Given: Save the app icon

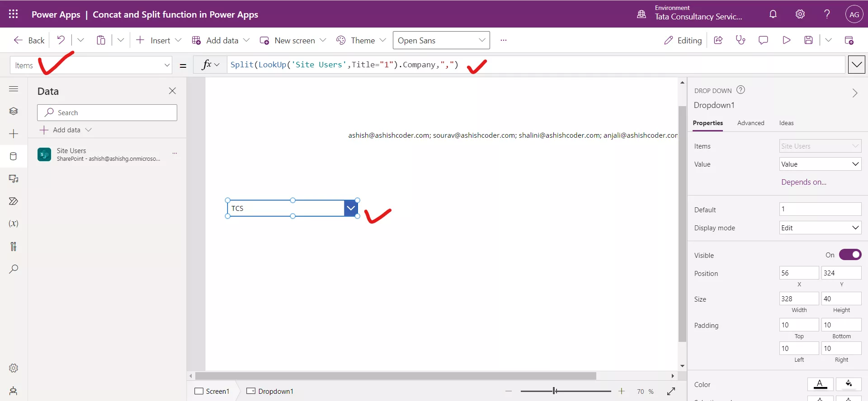Looking at the screenshot, I should 809,40.
